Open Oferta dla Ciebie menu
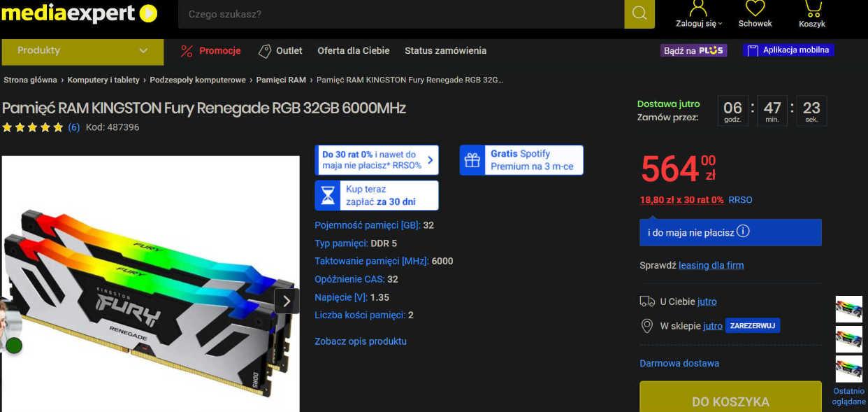868x412 pixels. pyautogui.click(x=354, y=50)
